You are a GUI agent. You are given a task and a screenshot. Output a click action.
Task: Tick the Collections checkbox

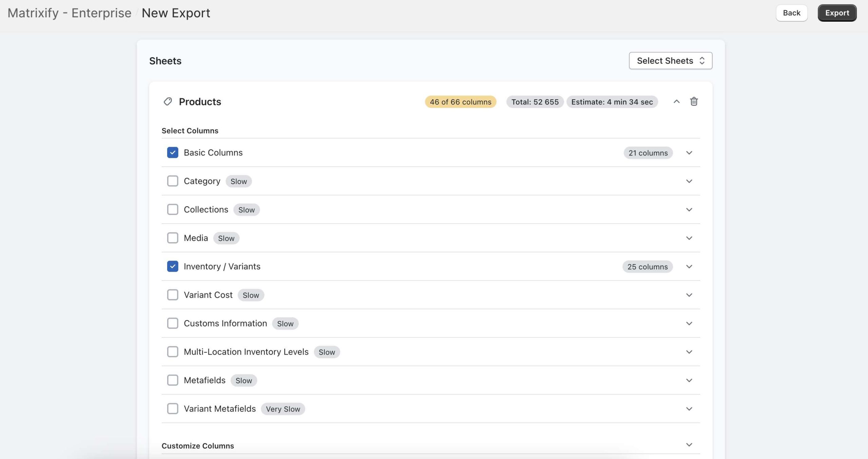[173, 209]
